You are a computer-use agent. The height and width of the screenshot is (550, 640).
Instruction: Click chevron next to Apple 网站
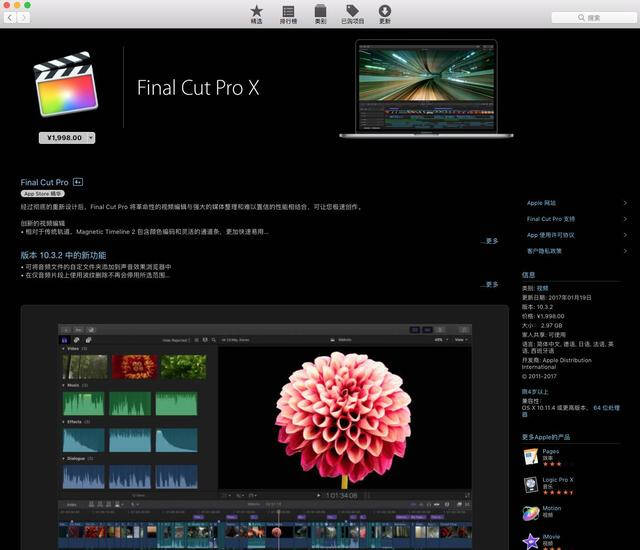tap(625, 203)
